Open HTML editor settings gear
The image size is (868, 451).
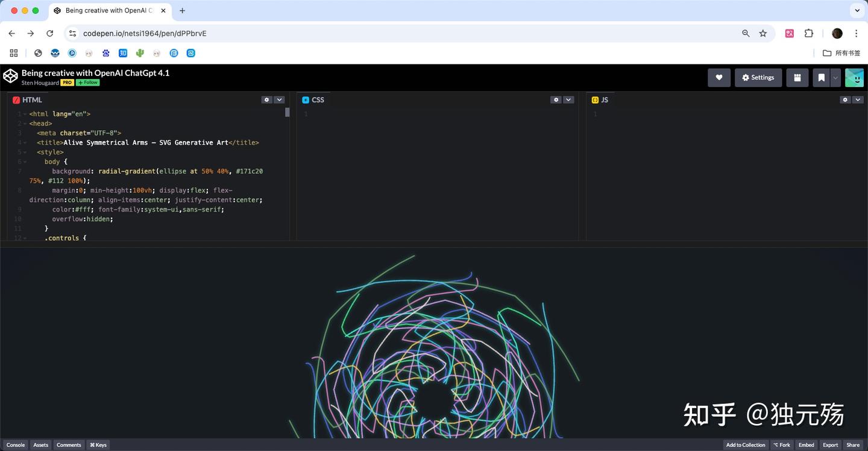267,99
